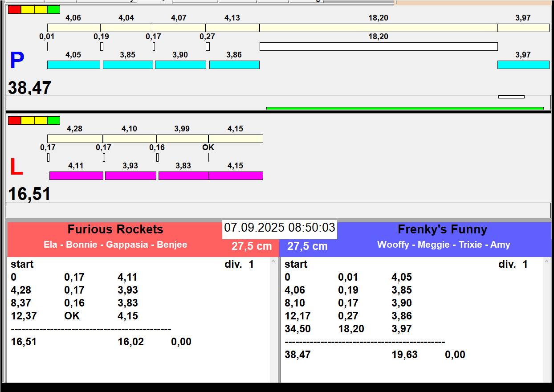The image size is (554, 392).
Task: Click the green start light in lane L
Action: 53,120
